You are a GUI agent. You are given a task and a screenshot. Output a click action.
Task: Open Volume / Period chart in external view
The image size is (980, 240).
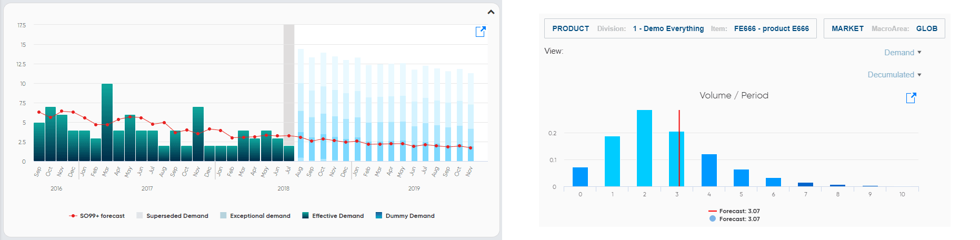tap(911, 98)
